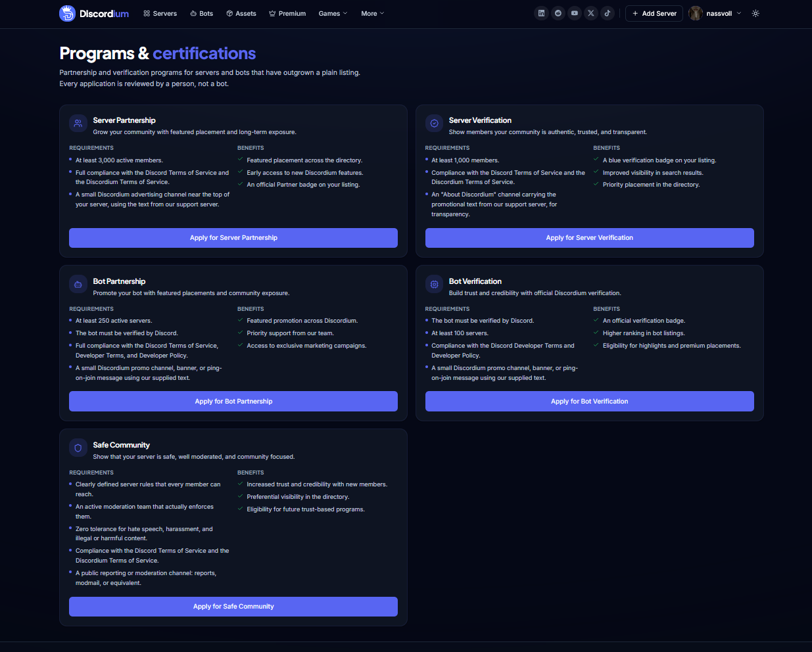Click the Discordium logo
The width and height of the screenshot is (812, 652).
94,13
